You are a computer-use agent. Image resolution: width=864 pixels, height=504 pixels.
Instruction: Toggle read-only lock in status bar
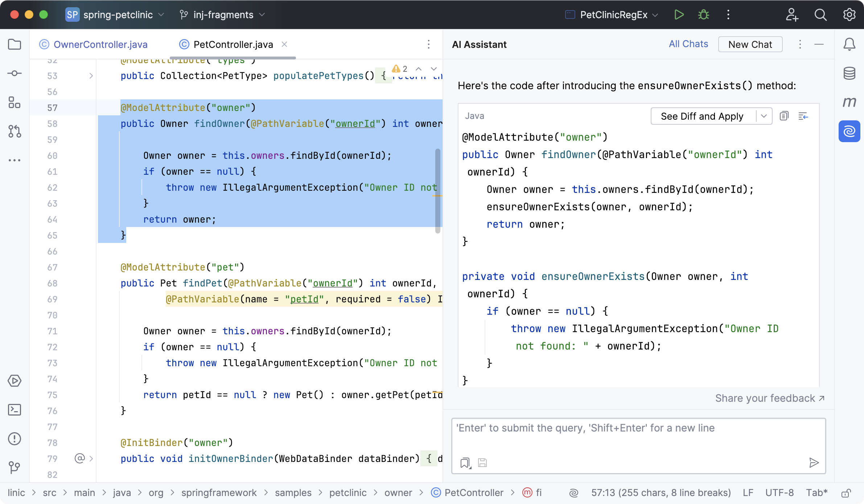[x=846, y=493]
